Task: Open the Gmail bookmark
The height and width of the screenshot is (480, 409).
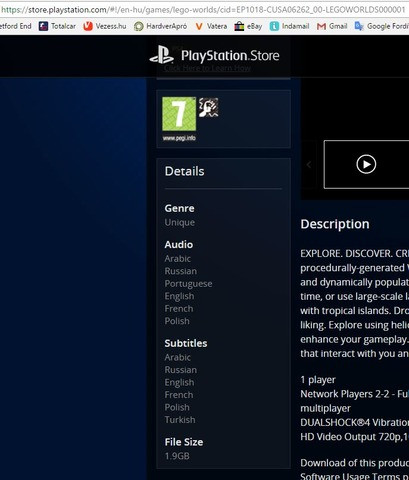Action: click(x=332, y=26)
